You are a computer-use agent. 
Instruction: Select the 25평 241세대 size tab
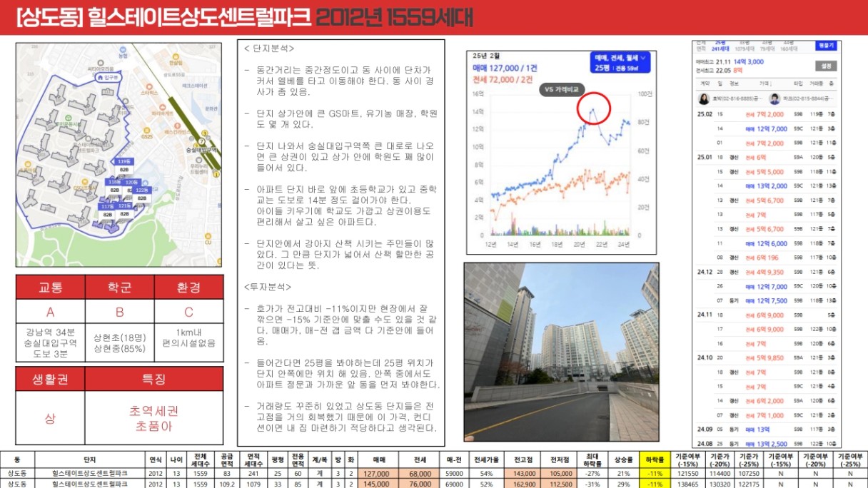tap(720, 46)
